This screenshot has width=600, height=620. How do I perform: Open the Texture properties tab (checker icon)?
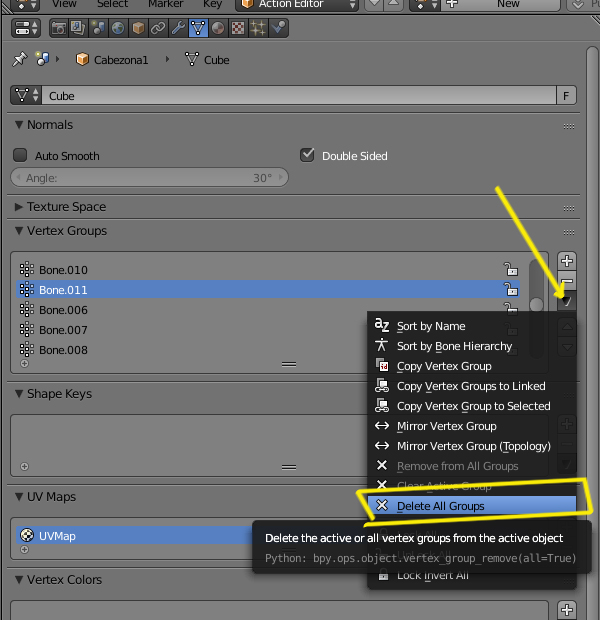click(238, 28)
